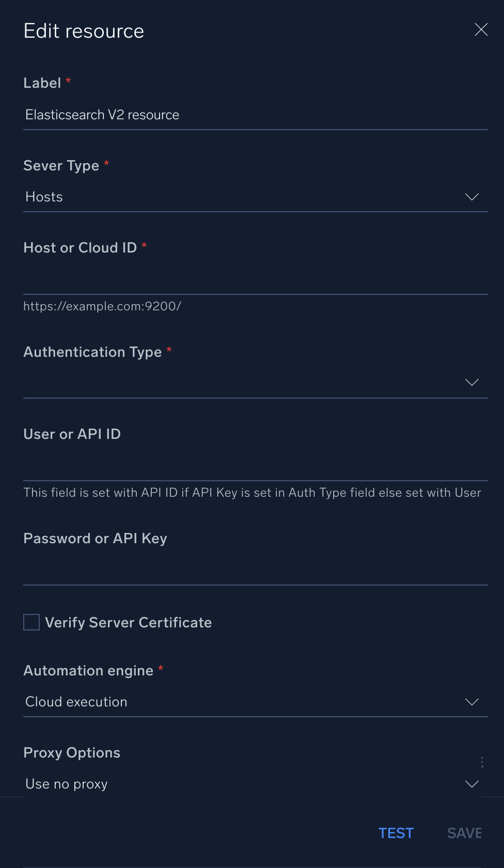Click the Label field containing Elasticsearch V2 resource
Image resolution: width=504 pixels, height=868 pixels.
255,115
